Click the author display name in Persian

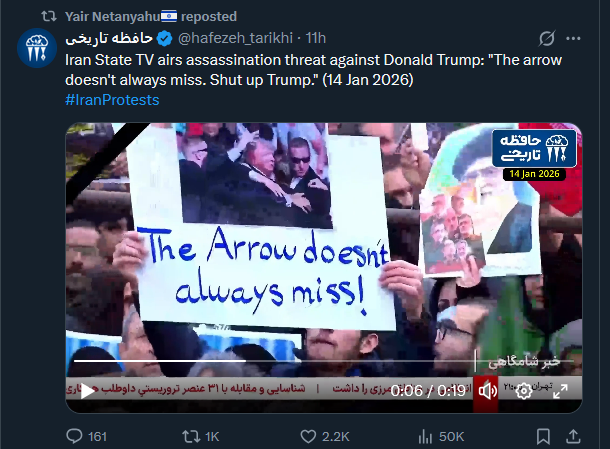coord(109,38)
